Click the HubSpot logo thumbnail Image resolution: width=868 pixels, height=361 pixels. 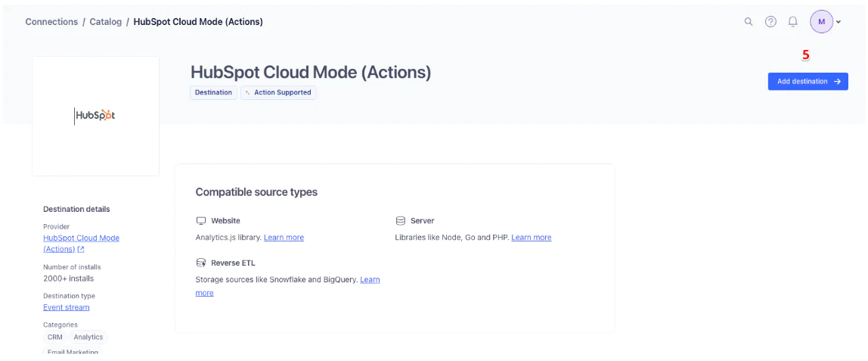(x=96, y=117)
